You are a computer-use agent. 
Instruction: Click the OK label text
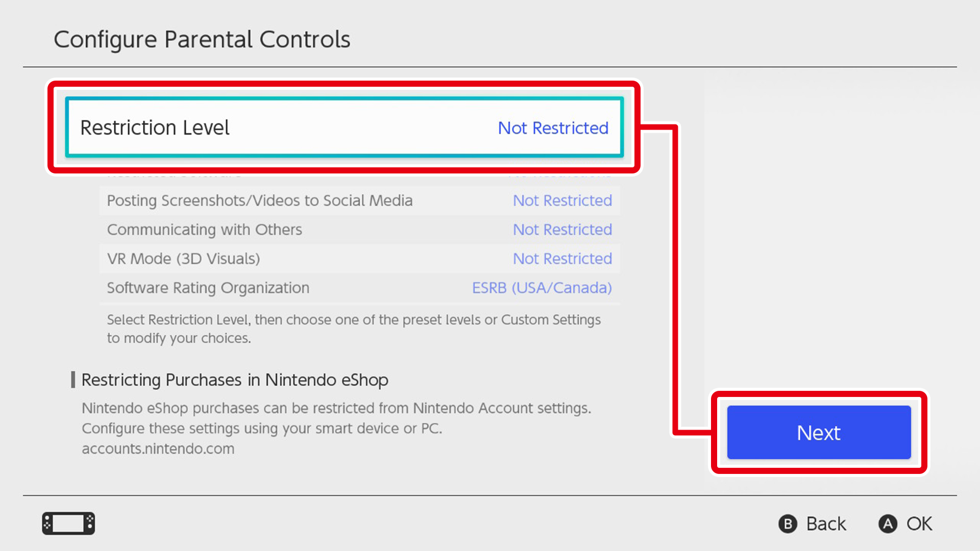919,524
